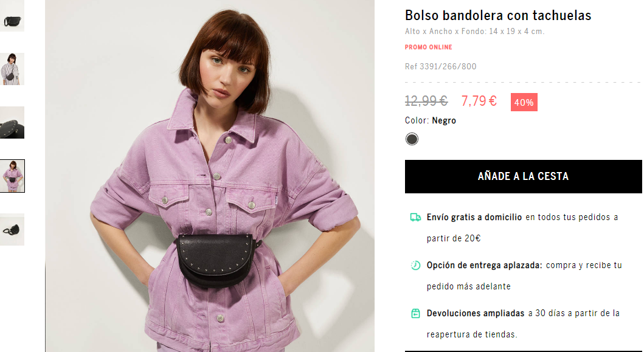View thumbnail of model in striped shirt
This screenshot has width=644, height=352.
[x=12, y=69]
